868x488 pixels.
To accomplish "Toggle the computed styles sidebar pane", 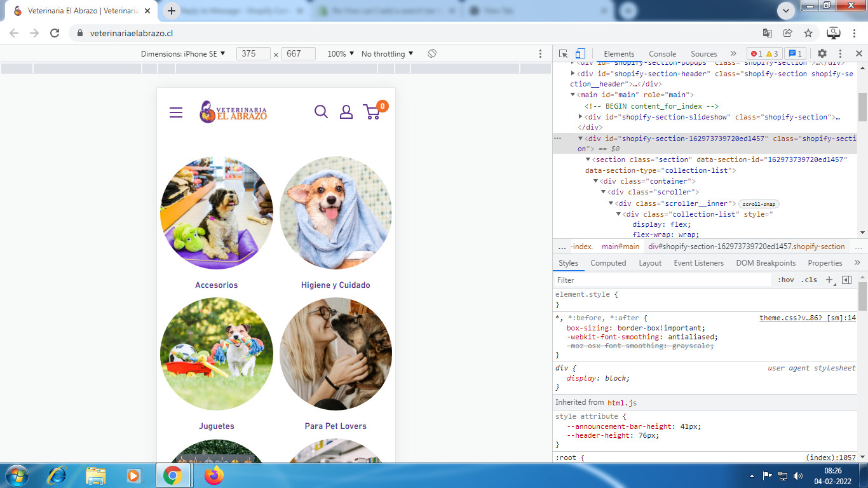I will [846, 280].
